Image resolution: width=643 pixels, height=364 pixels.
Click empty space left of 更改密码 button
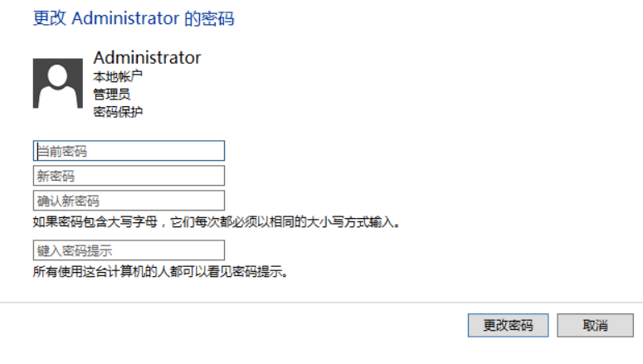[x=249, y=325]
